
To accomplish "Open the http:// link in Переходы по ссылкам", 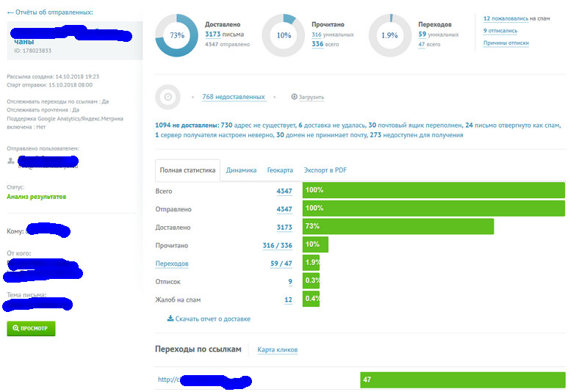I will (x=168, y=380).
